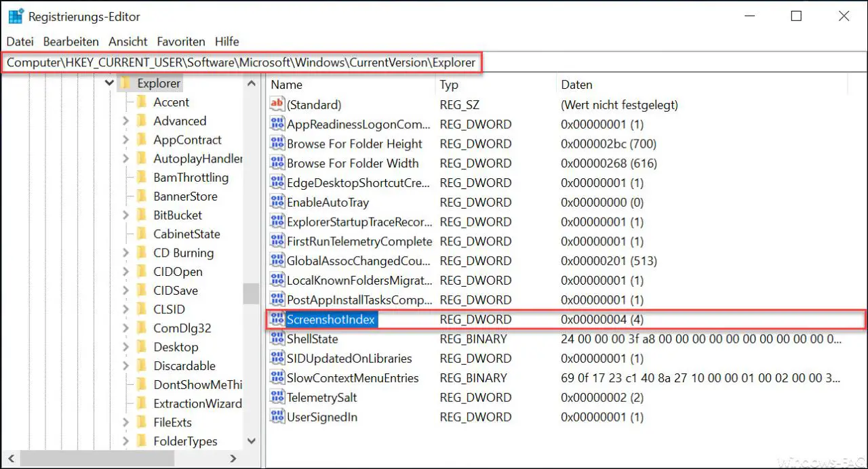Click the BannerStore folder icon
Viewport: 868px width, 469px height.
(141, 197)
